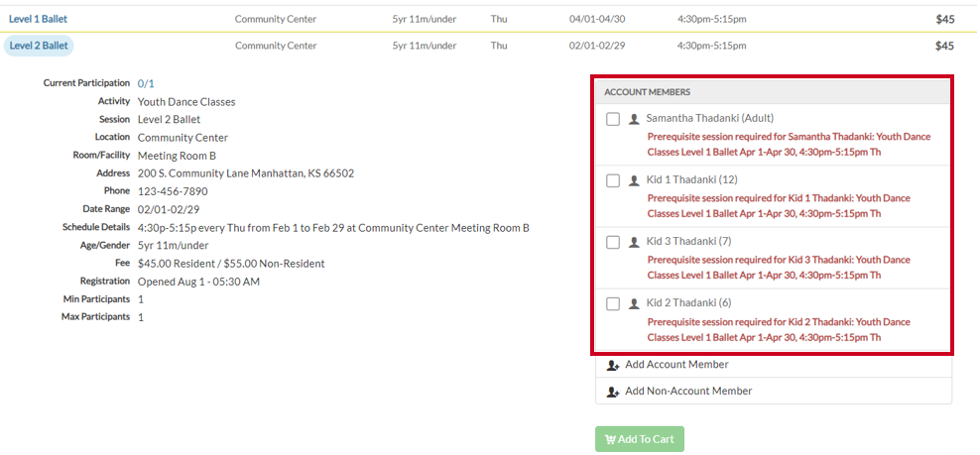Check the Kid 2 Thadanki (6) checkbox
This screenshot has height=455, width=980.
click(x=613, y=303)
